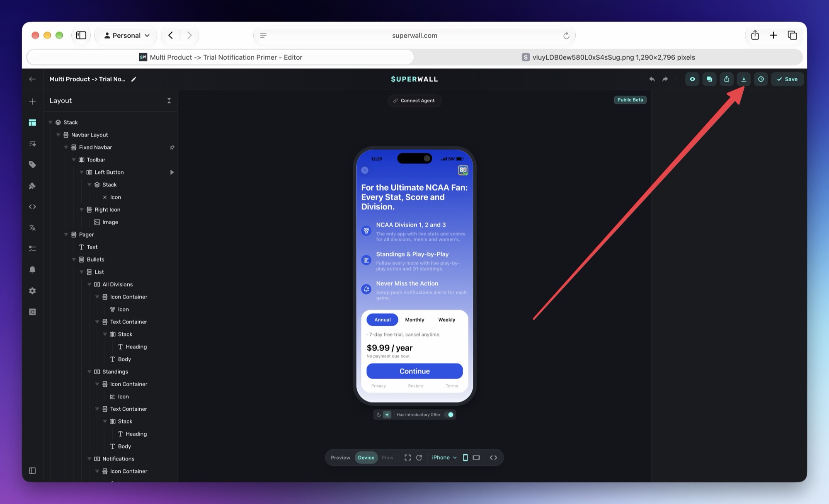829x504 pixels.
Task: Open the version history clock icon
Action: tap(761, 79)
